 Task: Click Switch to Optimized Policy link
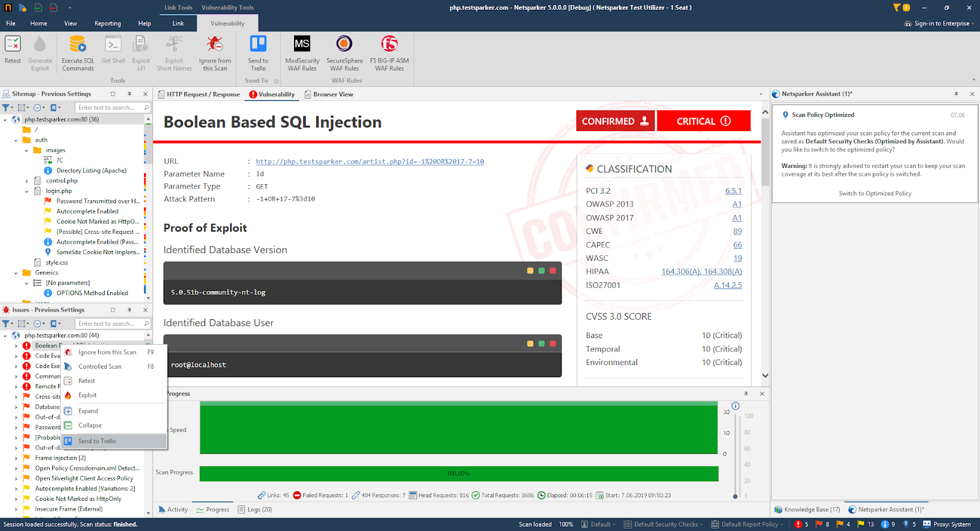pos(875,194)
